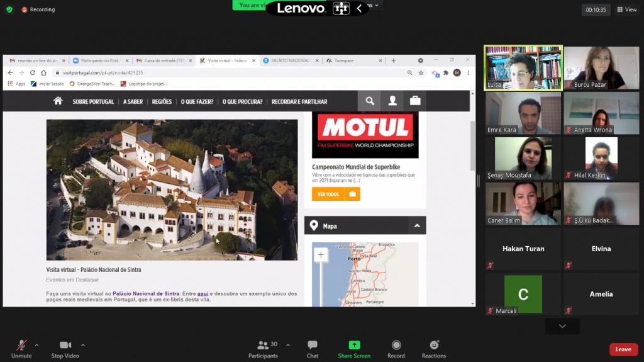The image size is (644, 362).
Task: Switch layout with the View button
Action: pyautogui.click(x=627, y=9)
